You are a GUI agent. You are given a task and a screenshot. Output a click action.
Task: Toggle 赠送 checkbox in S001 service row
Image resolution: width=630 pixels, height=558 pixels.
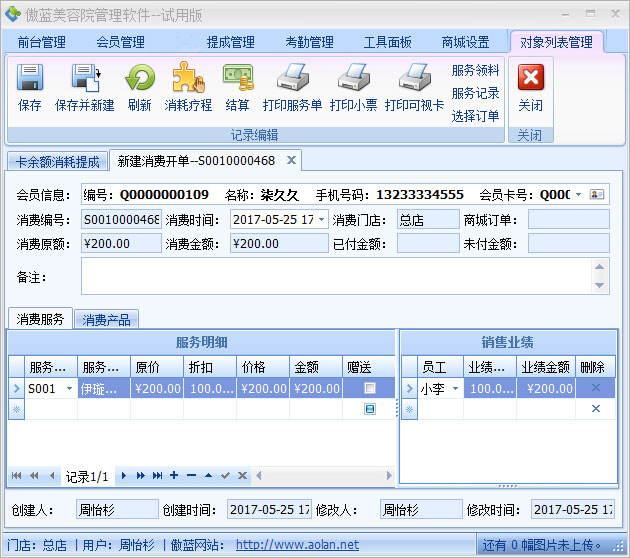click(370, 388)
